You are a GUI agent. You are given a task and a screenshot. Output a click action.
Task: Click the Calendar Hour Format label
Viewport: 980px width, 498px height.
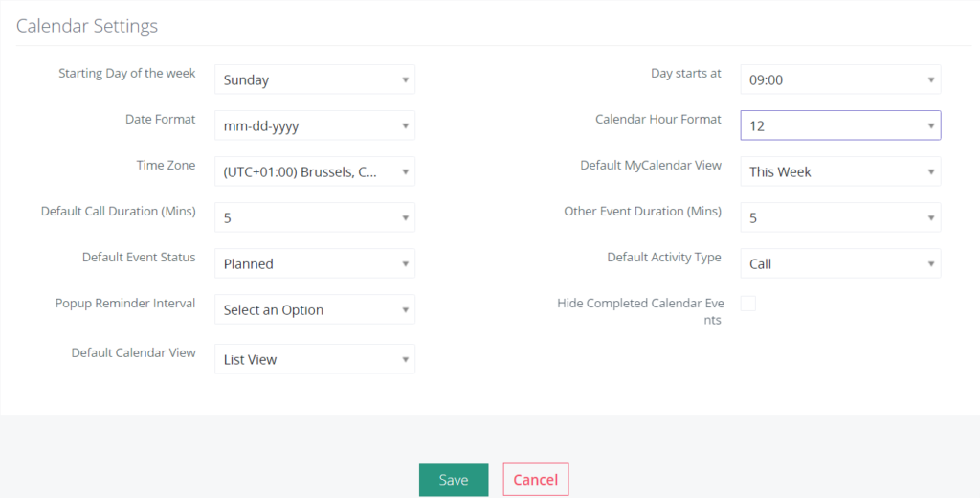tap(658, 119)
